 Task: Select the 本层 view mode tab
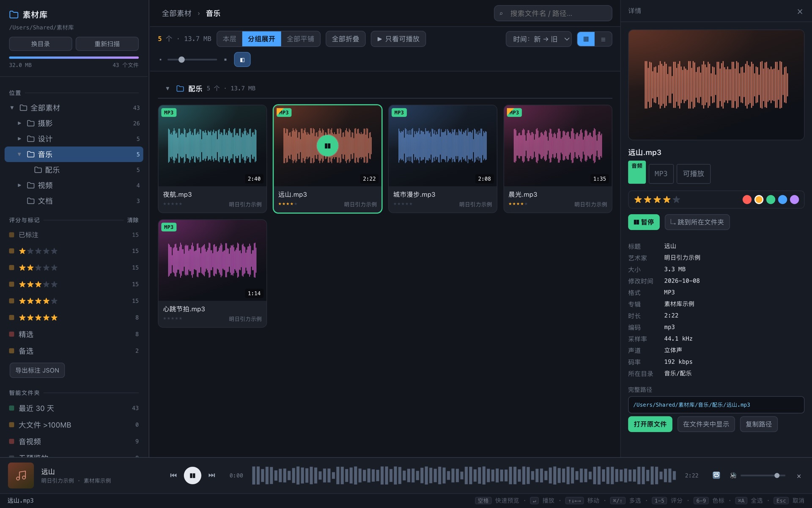(x=229, y=39)
